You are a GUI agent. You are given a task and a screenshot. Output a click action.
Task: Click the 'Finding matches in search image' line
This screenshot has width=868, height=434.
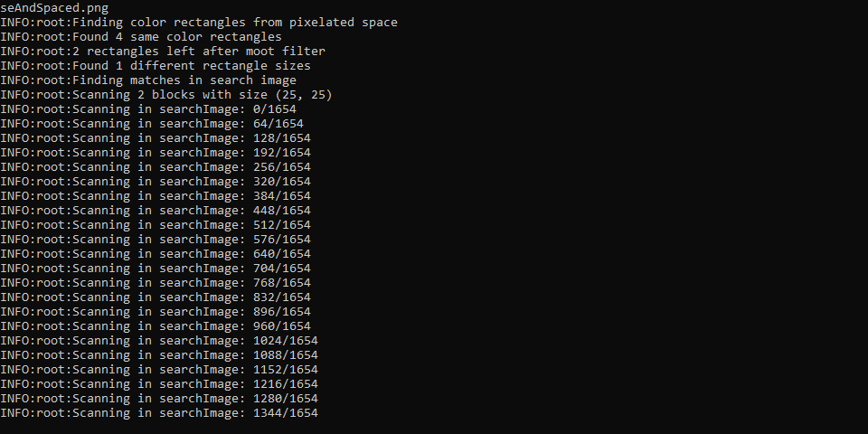click(148, 80)
